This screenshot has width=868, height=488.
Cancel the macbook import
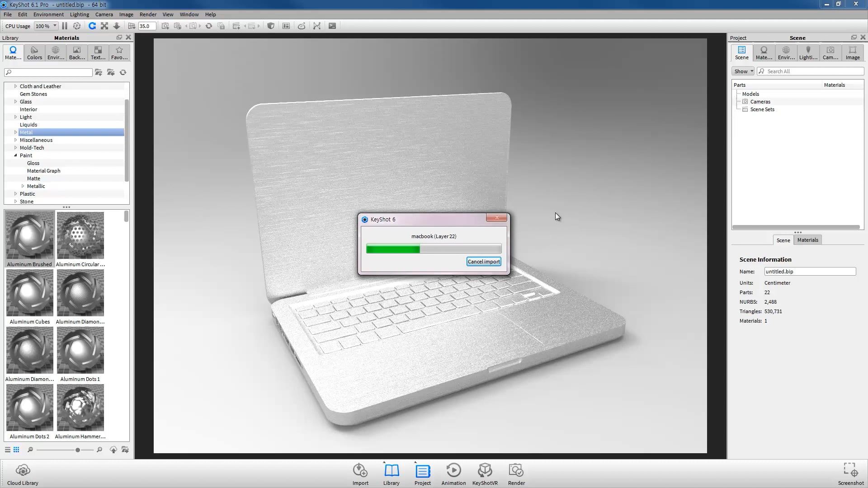(484, 262)
